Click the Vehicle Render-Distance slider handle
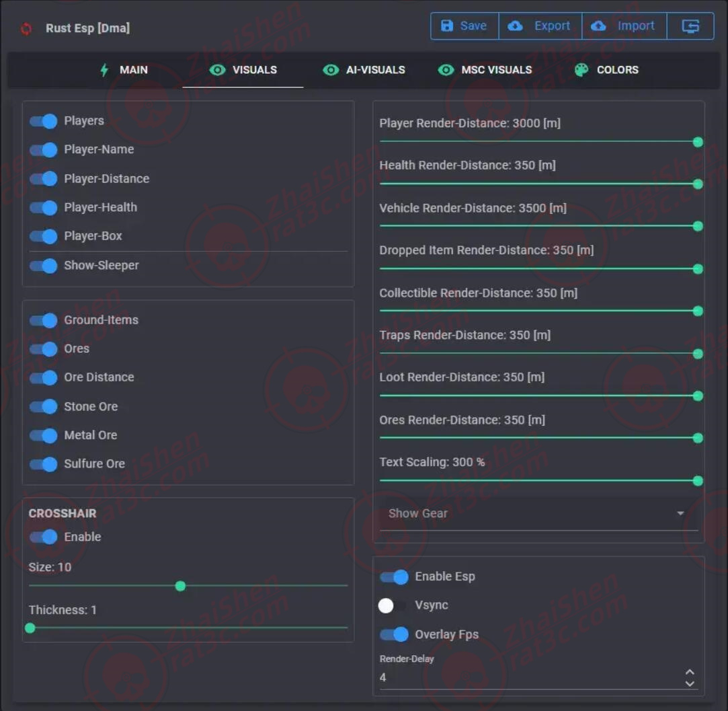 [x=697, y=226]
